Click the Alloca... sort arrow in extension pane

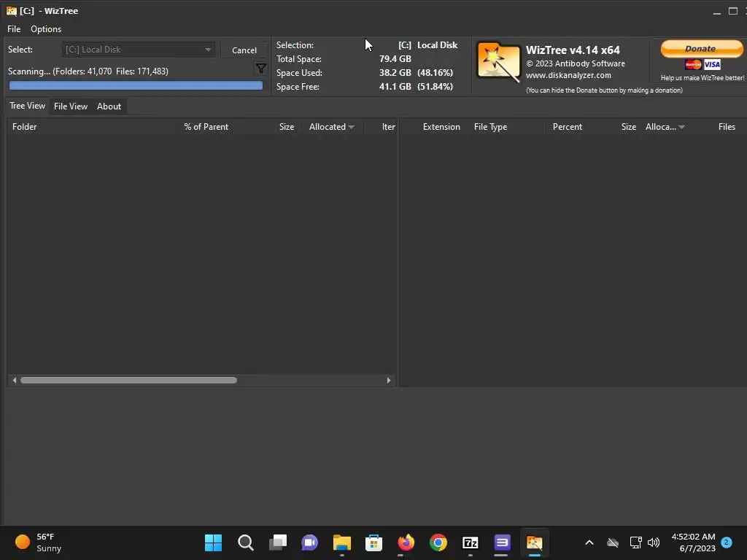click(x=682, y=127)
